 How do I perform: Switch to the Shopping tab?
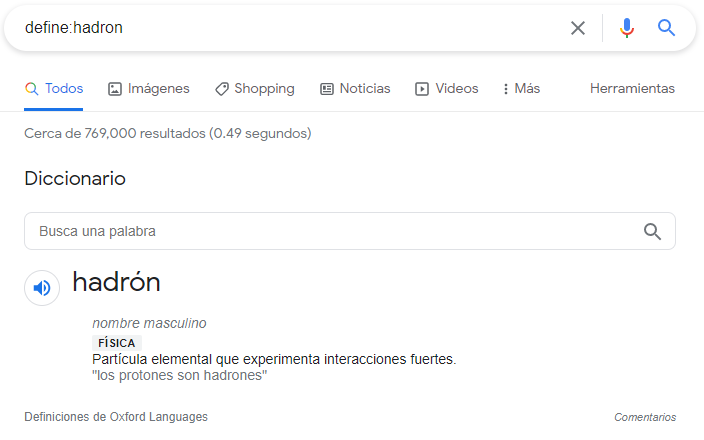[255, 88]
